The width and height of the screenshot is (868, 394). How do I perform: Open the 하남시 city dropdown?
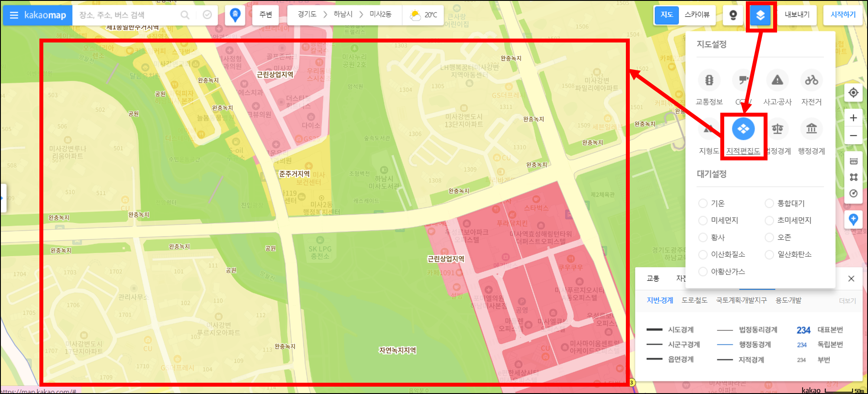[343, 14]
